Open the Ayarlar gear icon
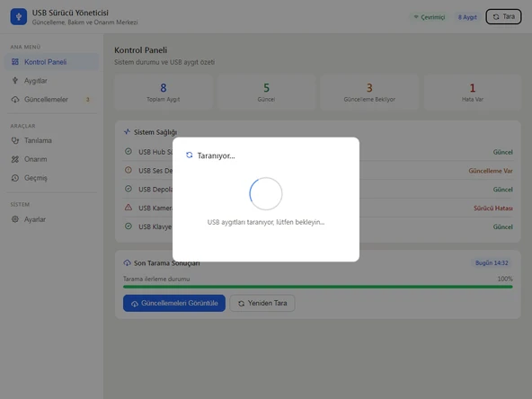532x399 pixels. coord(15,219)
